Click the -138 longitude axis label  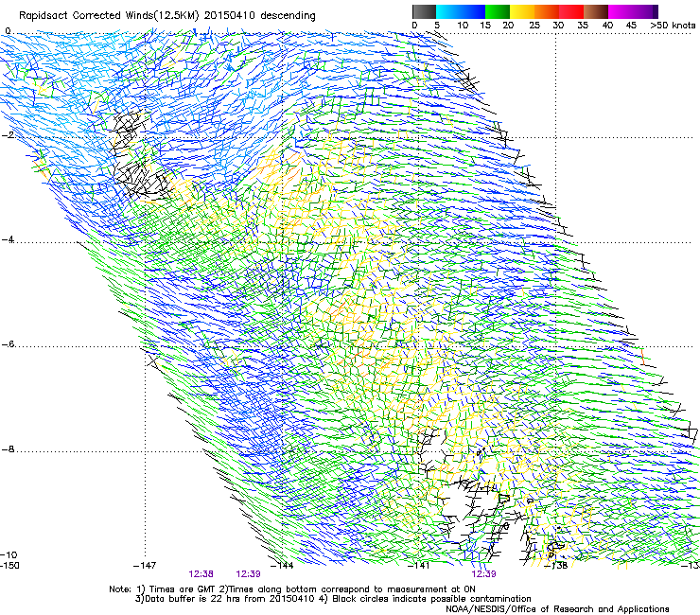pyautogui.click(x=556, y=565)
